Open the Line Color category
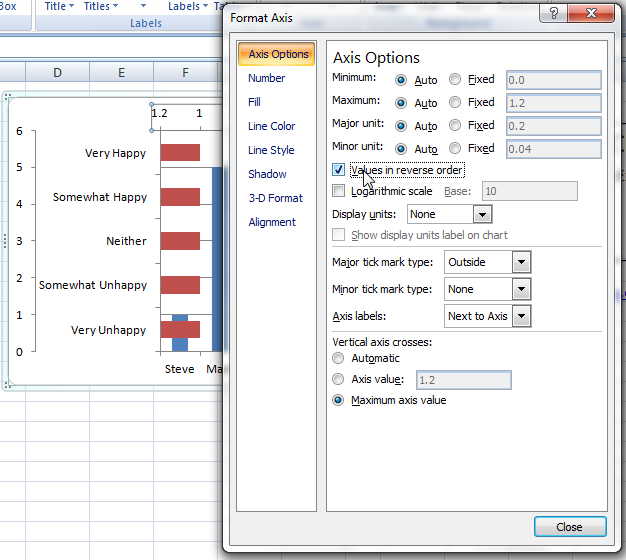This screenshot has height=560, width=626. [x=271, y=126]
